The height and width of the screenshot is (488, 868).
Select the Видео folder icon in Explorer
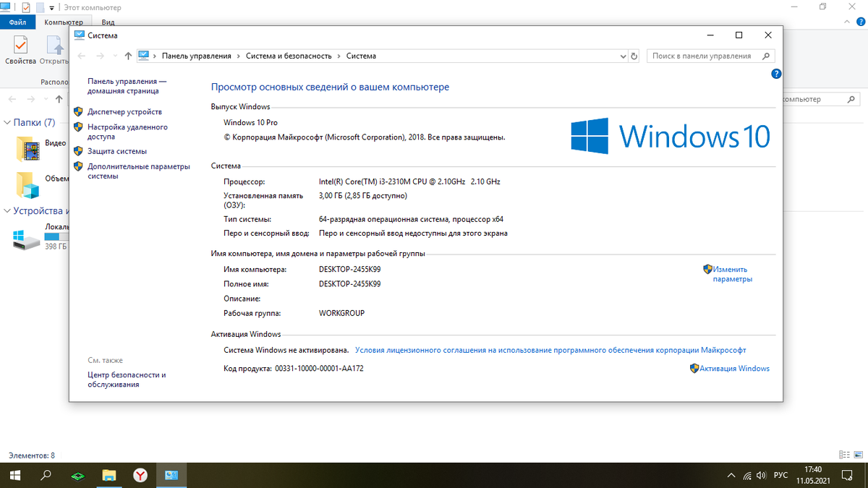[28, 147]
